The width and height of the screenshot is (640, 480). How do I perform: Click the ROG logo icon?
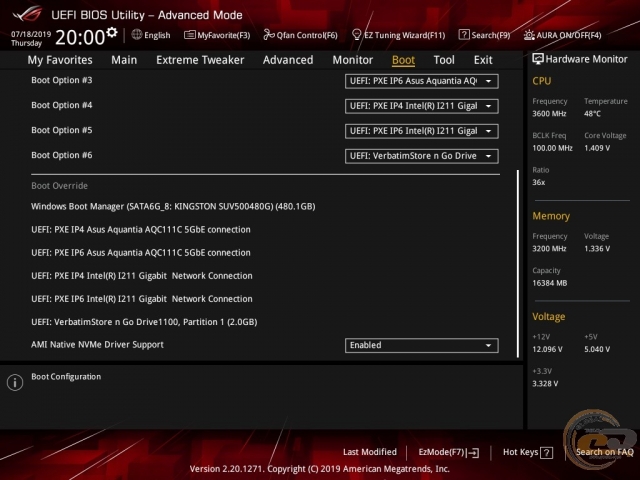click(x=27, y=13)
